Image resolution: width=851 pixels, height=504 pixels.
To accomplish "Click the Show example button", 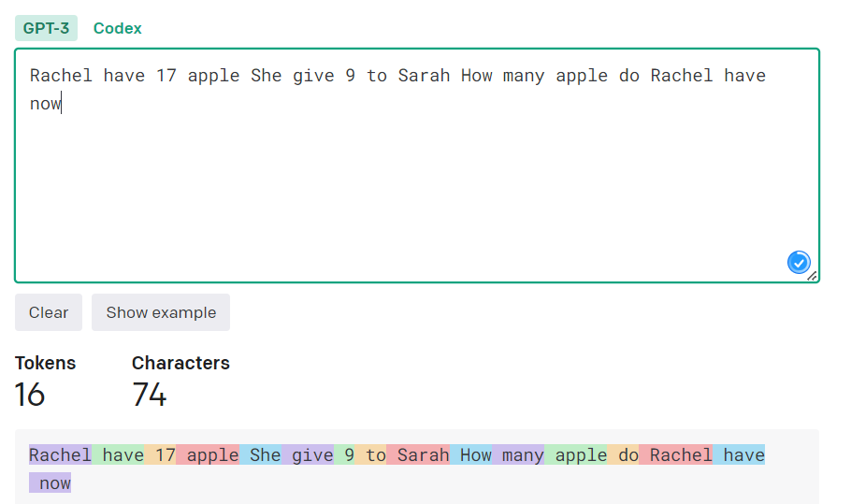I will 161,312.
